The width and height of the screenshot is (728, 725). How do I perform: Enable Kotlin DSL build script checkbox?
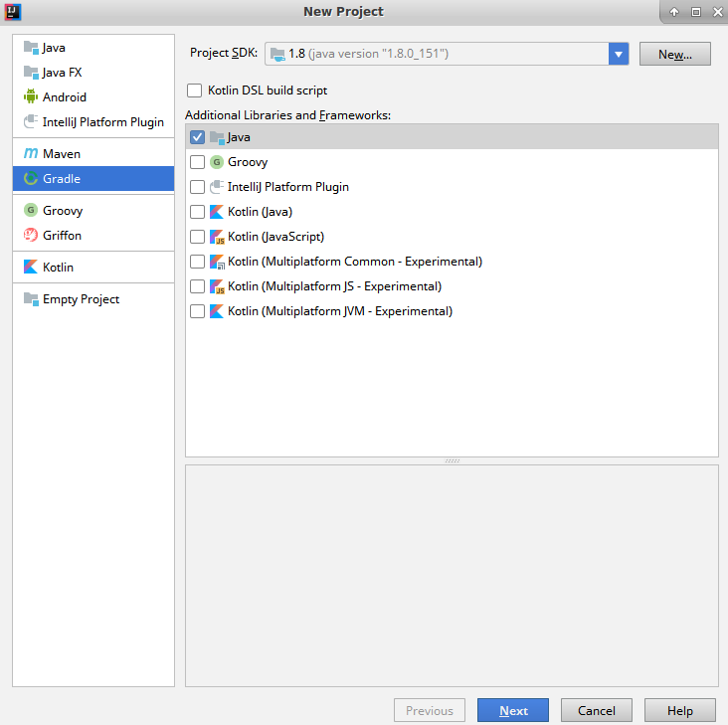pos(194,91)
